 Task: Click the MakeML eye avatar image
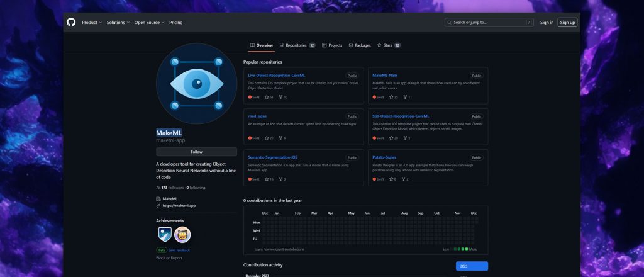(197, 84)
